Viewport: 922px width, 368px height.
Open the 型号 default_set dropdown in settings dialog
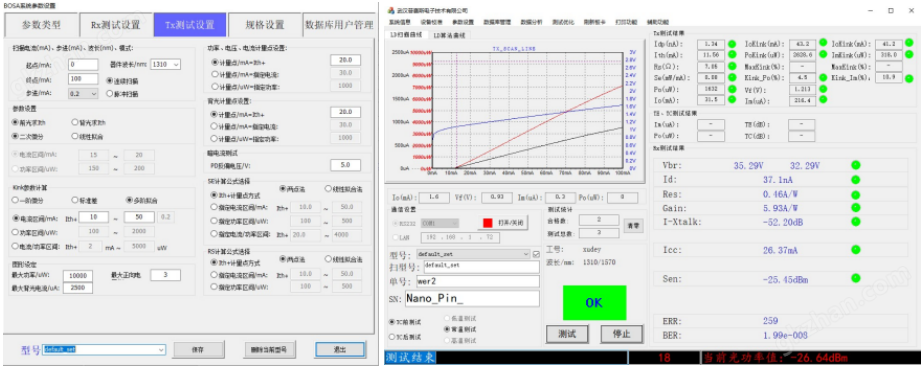point(104,350)
